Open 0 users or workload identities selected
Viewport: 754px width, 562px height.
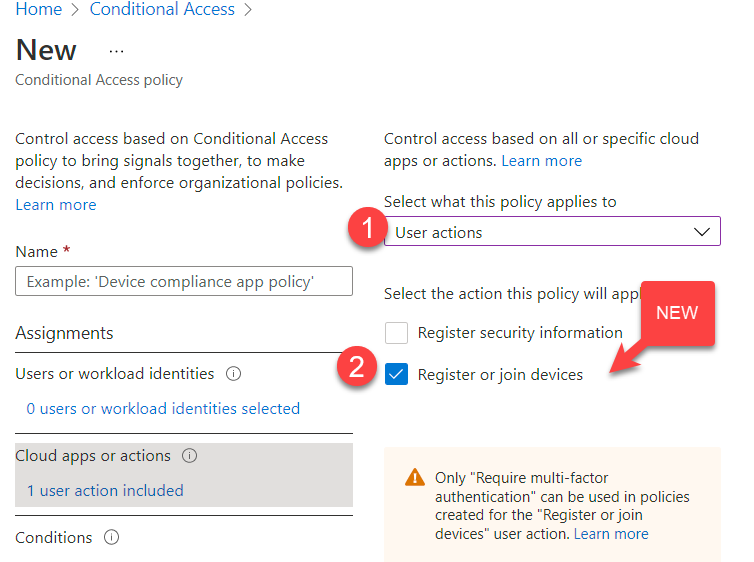163,408
